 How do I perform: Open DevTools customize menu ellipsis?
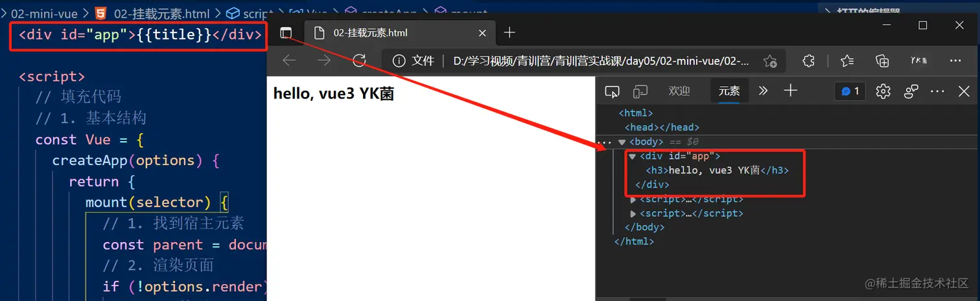[x=937, y=91]
